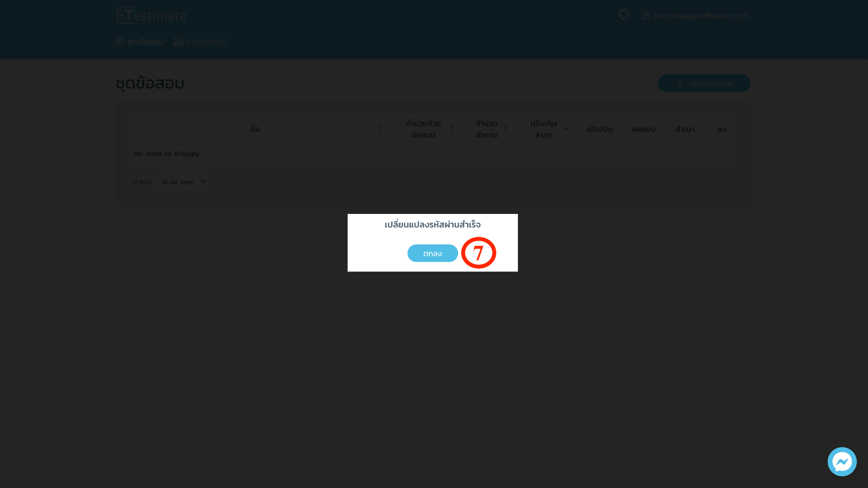868x488 pixels.
Task: Sort by ปรับปรุงล่าสุด column chevron
Action: (x=566, y=129)
